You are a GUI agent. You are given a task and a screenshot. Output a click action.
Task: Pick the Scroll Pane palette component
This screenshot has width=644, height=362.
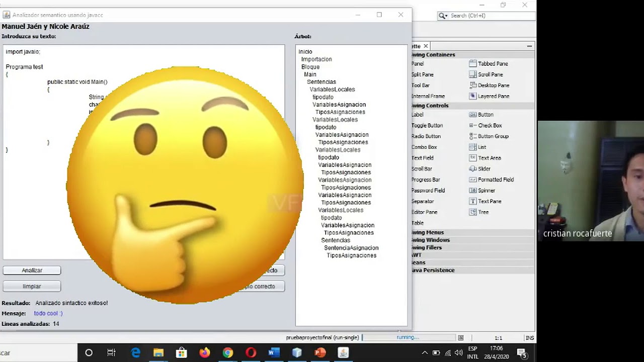click(486, 74)
